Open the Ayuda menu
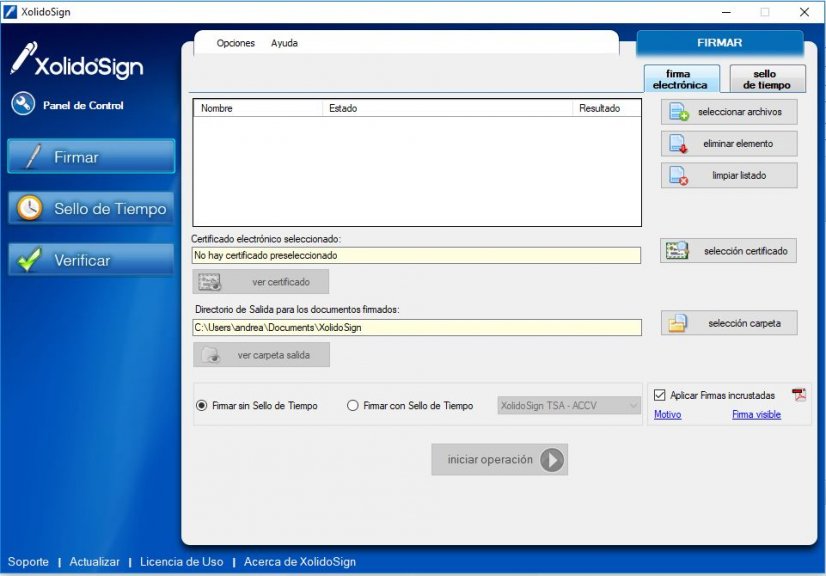This screenshot has width=826, height=576. tap(284, 43)
